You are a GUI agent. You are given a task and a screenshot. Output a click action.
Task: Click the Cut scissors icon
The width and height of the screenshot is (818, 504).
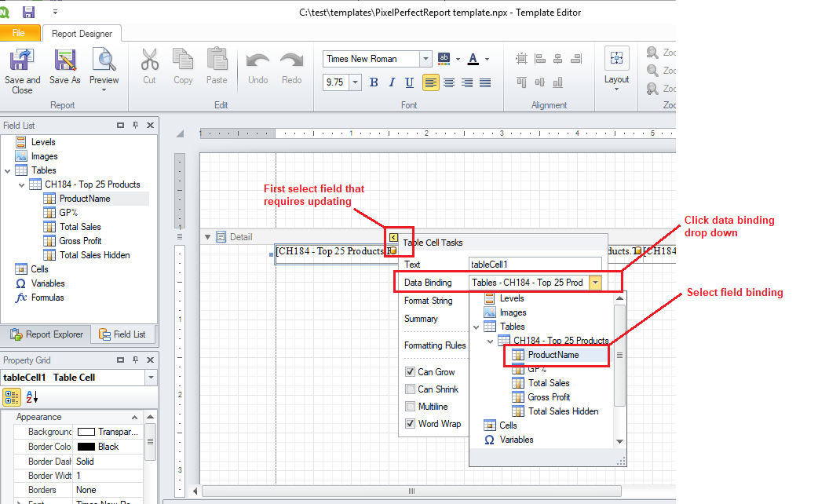coord(150,60)
